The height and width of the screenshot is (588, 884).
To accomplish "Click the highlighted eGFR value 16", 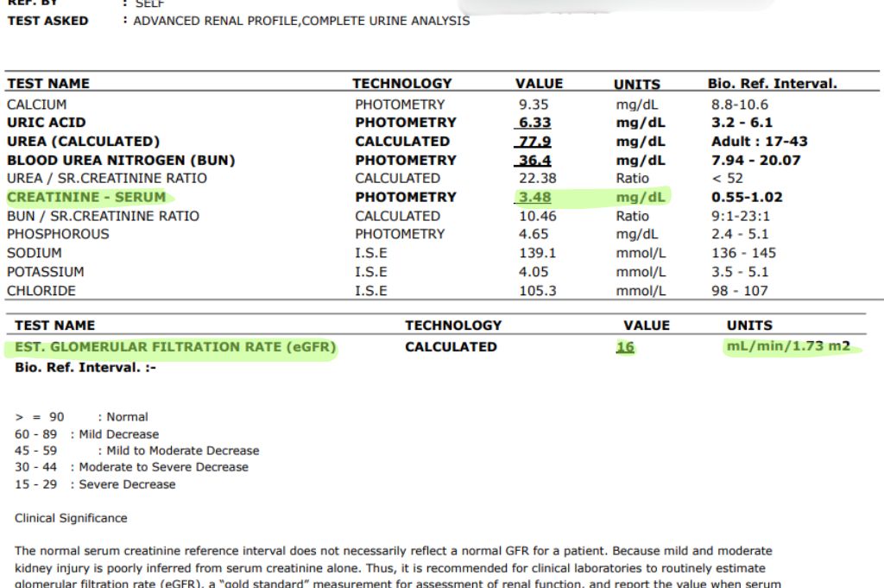I will coord(625,347).
